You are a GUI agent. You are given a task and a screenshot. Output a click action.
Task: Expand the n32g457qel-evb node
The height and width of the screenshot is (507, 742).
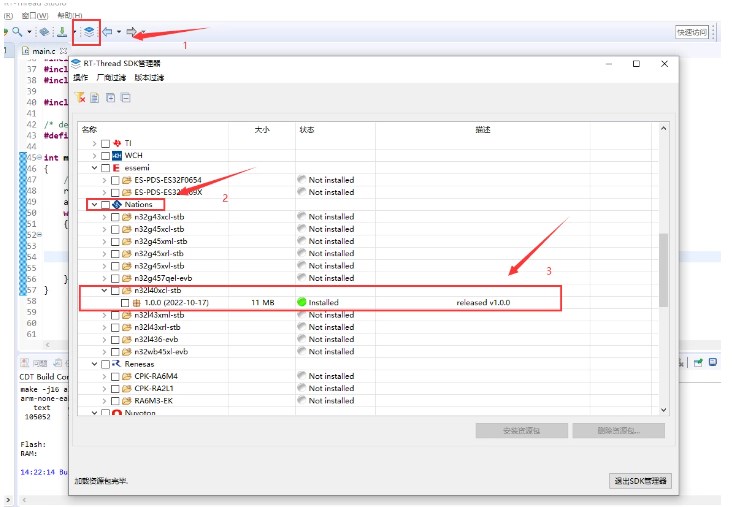coord(104,278)
